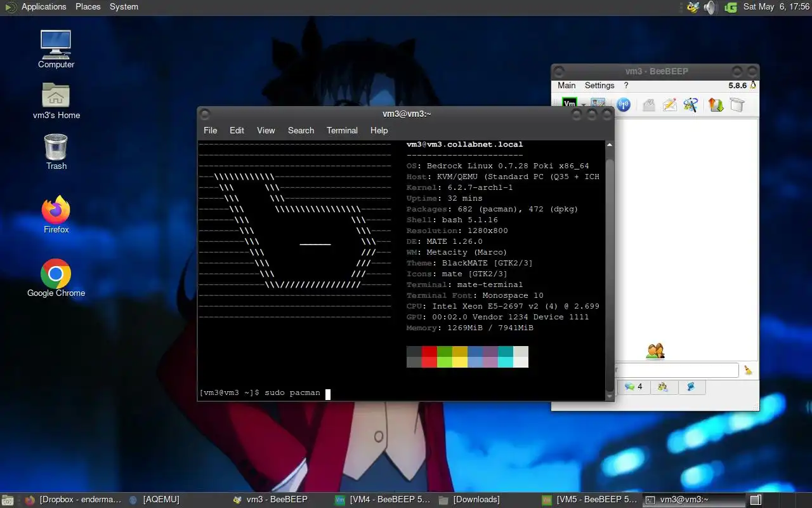Click red color block in neofetch palette

click(x=429, y=356)
